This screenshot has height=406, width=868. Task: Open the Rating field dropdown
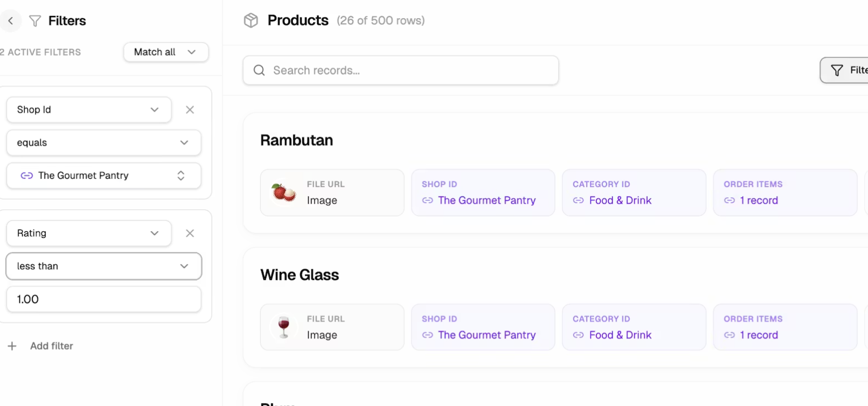(x=89, y=233)
